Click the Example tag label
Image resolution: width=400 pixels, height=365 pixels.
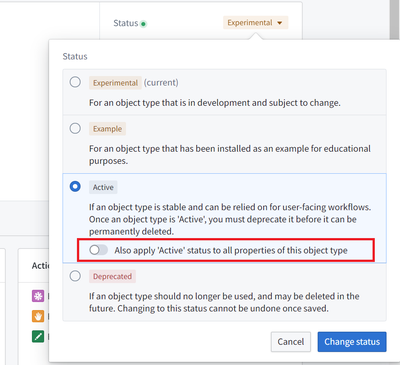(x=107, y=129)
